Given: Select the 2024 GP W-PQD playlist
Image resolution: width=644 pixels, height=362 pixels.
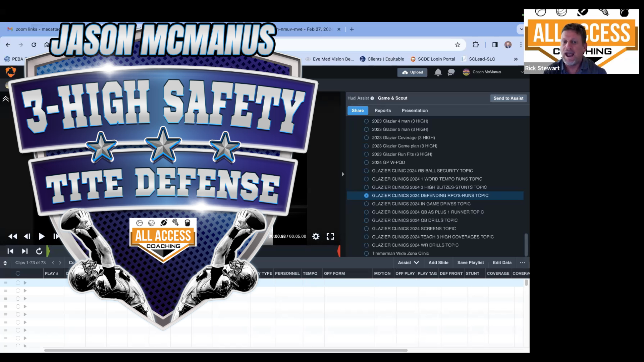Looking at the screenshot, I should (x=388, y=163).
